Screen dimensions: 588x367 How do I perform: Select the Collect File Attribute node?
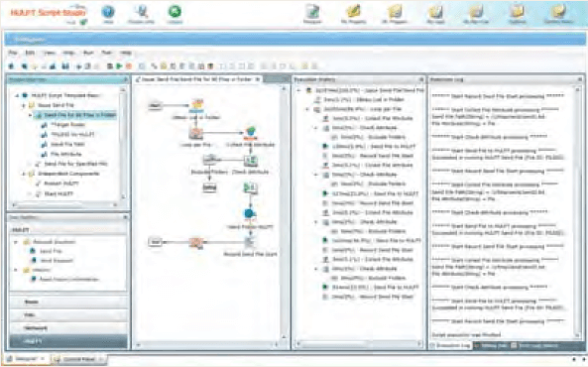coord(251,133)
